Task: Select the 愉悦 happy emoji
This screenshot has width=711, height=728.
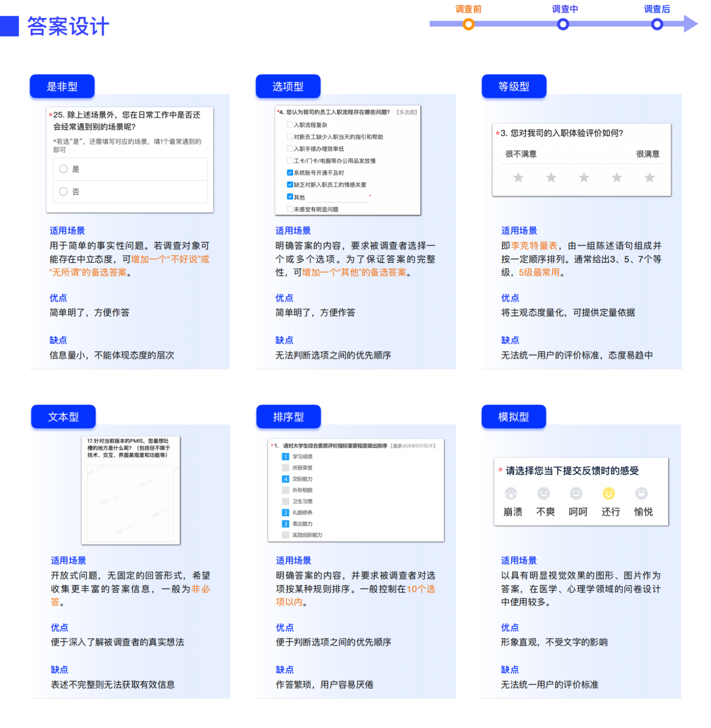Action: pos(642,494)
